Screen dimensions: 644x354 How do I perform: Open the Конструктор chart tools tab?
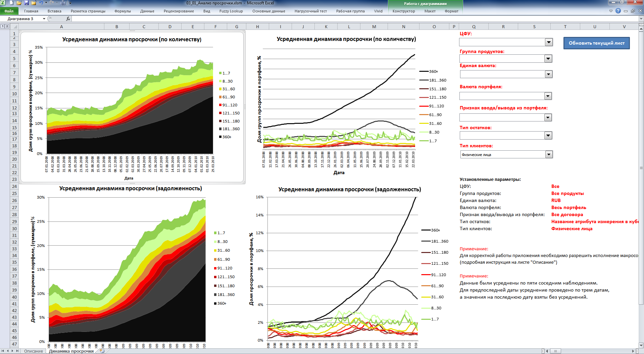(404, 11)
